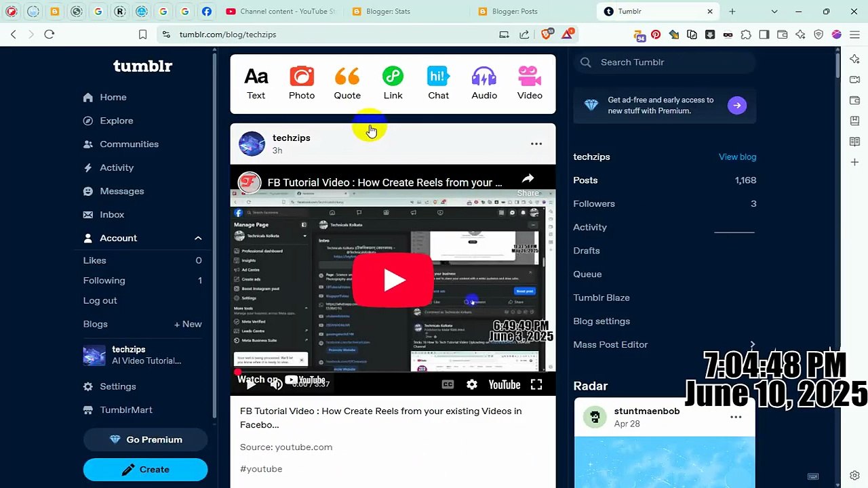This screenshot has height=488, width=868.
Task: Go back in browser
Action: click(x=14, y=35)
